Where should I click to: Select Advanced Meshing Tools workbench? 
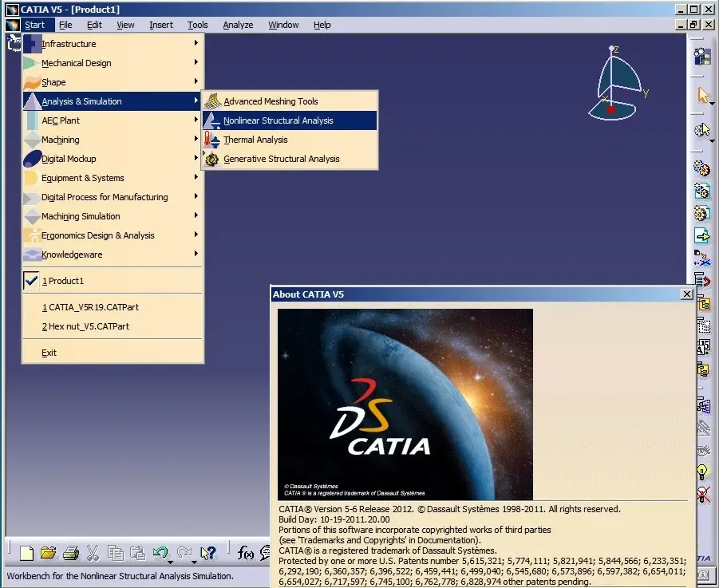pos(290,101)
